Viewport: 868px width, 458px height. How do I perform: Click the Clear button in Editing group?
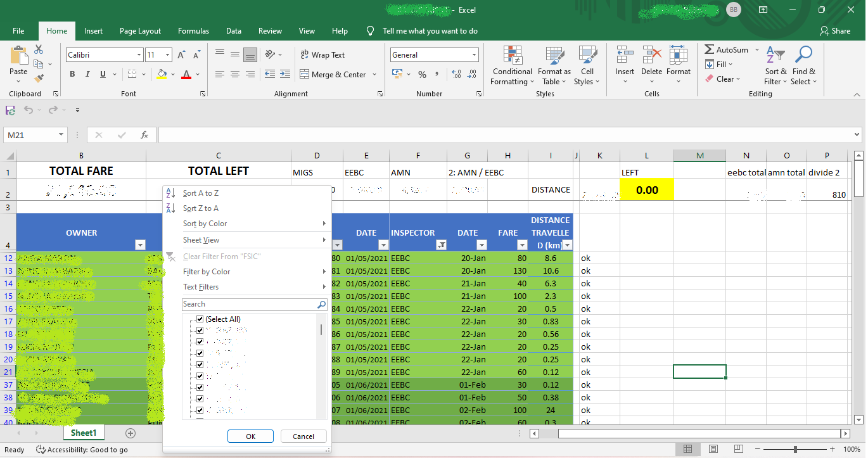(723, 79)
